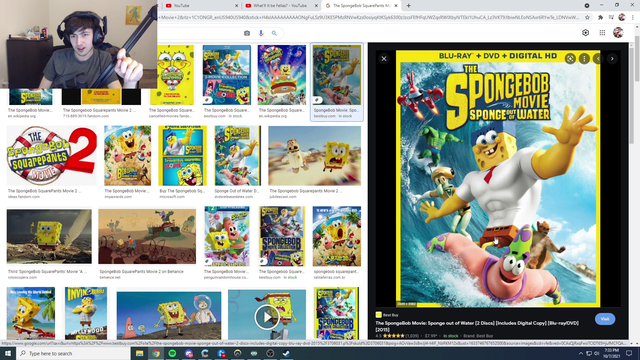Open the 2-Movie Collection Best Buy thumbnail
The width and height of the screenshot is (640, 360).
pos(227,75)
